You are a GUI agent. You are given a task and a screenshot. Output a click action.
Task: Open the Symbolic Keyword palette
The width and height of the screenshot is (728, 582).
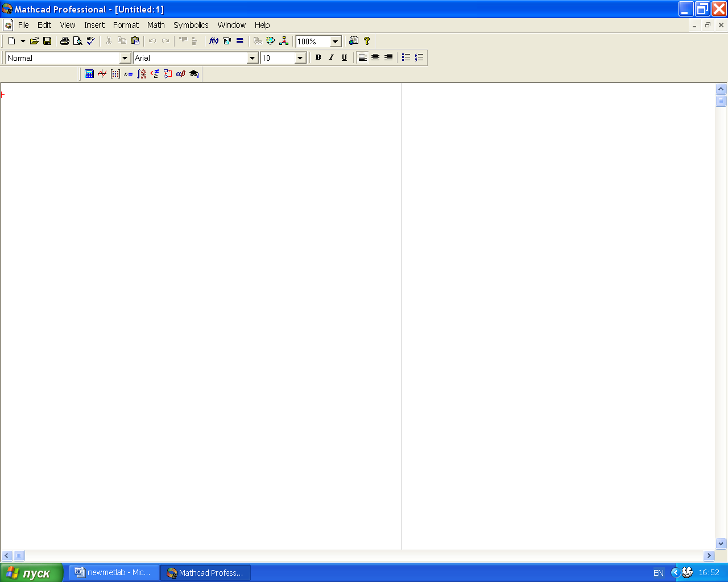pos(194,74)
